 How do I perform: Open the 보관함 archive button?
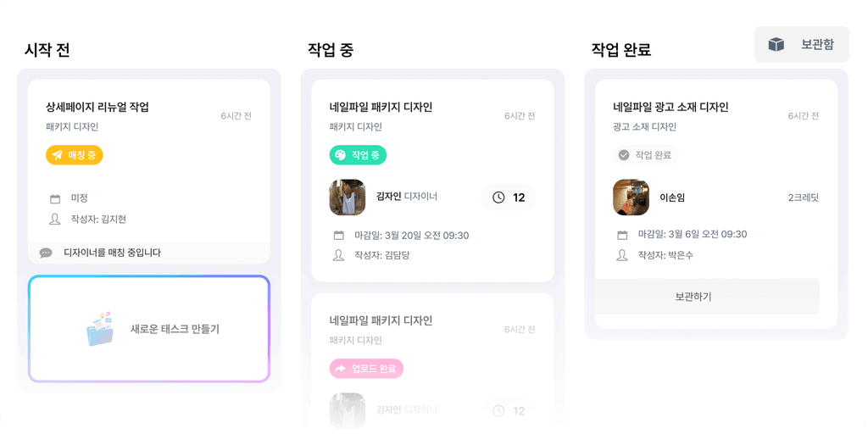click(802, 44)
